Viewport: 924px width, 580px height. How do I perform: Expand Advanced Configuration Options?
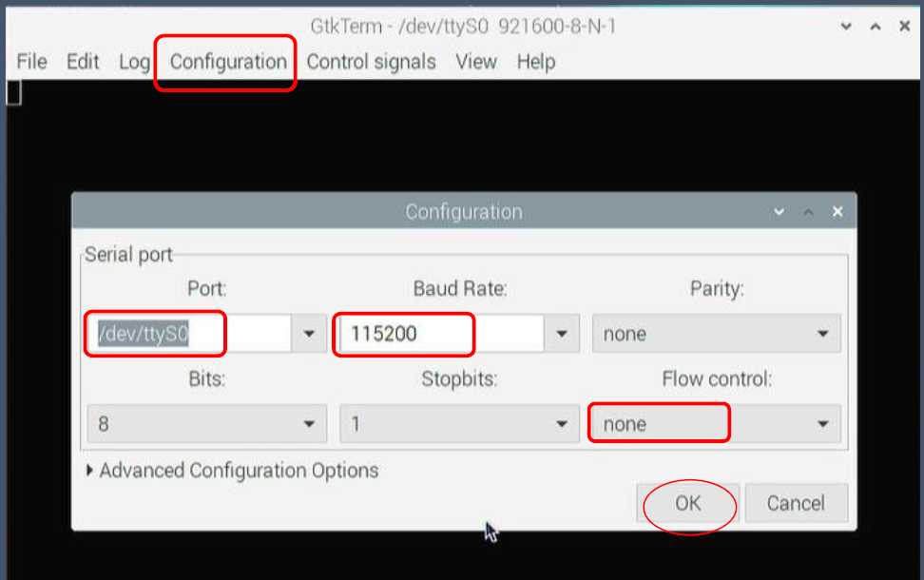click(233, 471)
